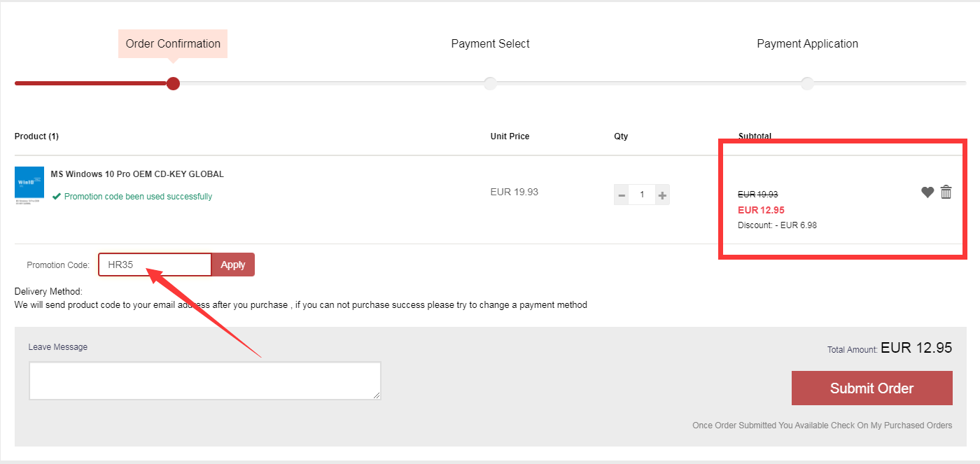The image size is (980, 464).
Task: Click the Total Amount EUR 12.95 value
Action: point(916,347)
